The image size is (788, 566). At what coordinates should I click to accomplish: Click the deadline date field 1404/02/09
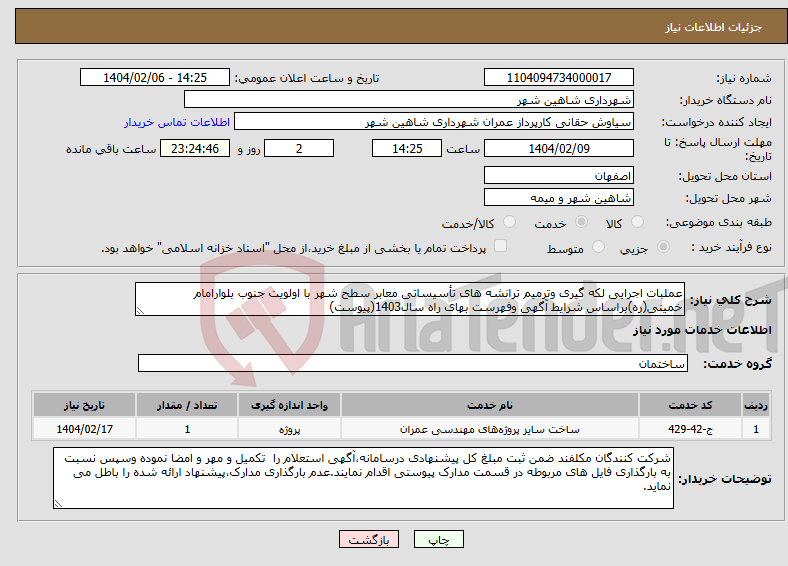click(558, 148)
